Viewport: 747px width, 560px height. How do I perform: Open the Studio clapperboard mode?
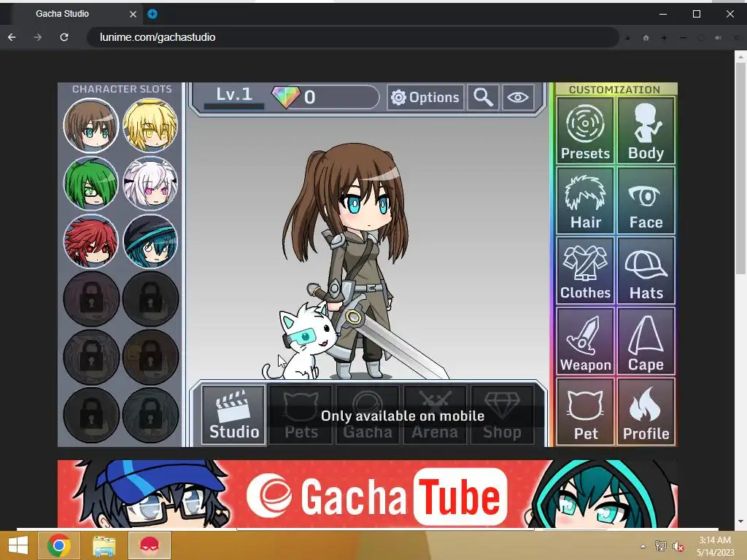coord(233,415)
